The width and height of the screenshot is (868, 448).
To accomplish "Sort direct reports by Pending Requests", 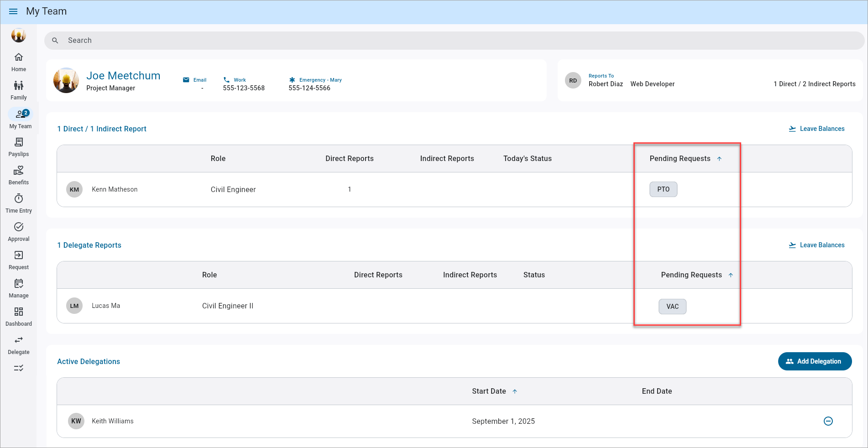I will click(x=680, y=159).
